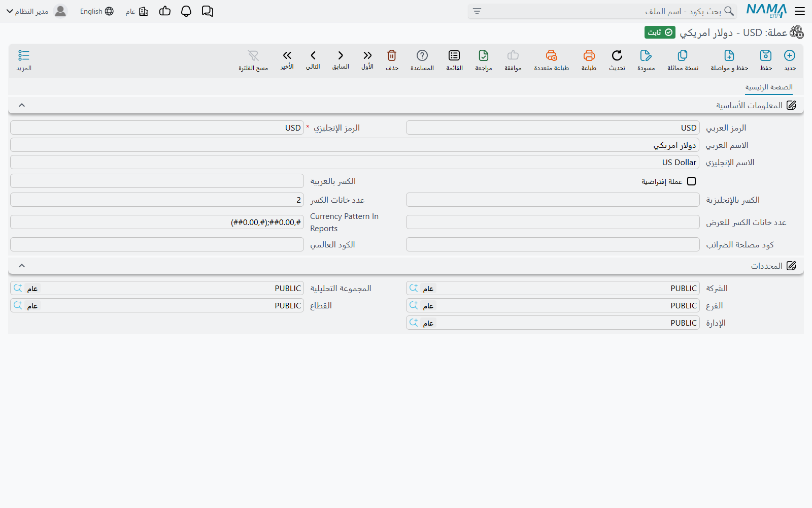Open lookup for Analytic Group (المجموعة التحليلية)
The width and height of the screenshot is (812, 508).
18,288
